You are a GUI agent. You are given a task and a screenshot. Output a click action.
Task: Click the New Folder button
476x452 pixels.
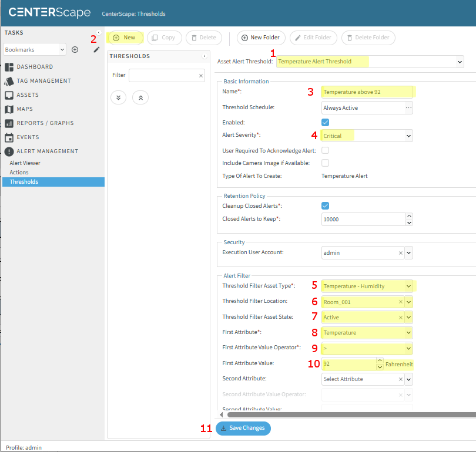[261, 38]
